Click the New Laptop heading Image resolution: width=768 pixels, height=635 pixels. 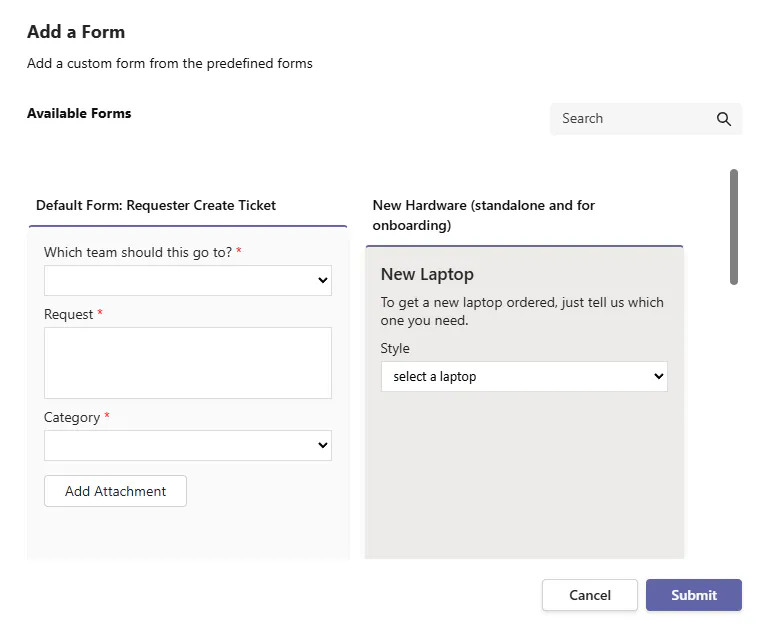tap(427, 274)
